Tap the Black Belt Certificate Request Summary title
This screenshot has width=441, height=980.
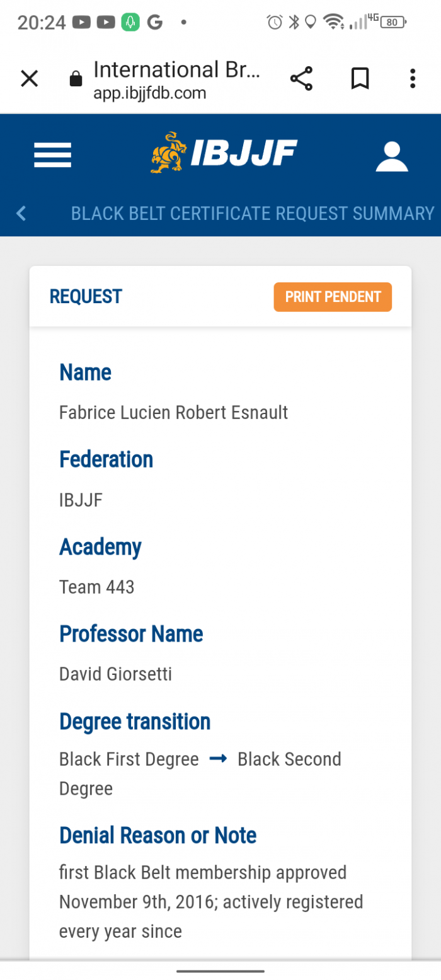[x=253, y=213]
